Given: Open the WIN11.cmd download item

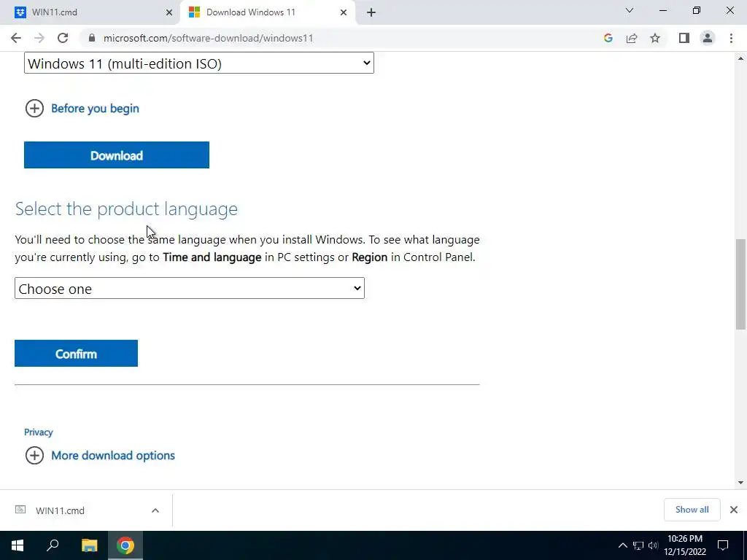Looking at the screenshot, I should click(x=60, y=510).
